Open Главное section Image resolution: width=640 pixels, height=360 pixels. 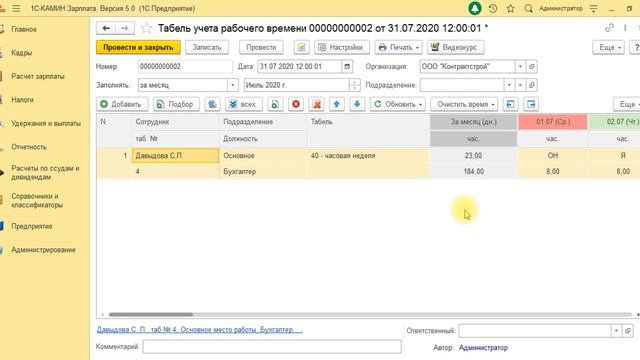(x=24, y=29)
